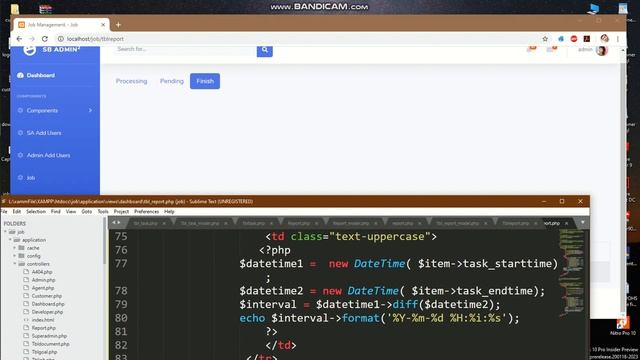The height and width of the screenshot is (360, 640).
Task: Open Sublime Text Find menu
Action: (x=56, y=211)
